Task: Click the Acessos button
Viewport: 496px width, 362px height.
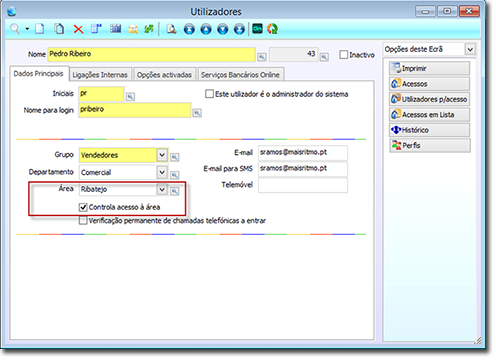Action: (429, 84)
